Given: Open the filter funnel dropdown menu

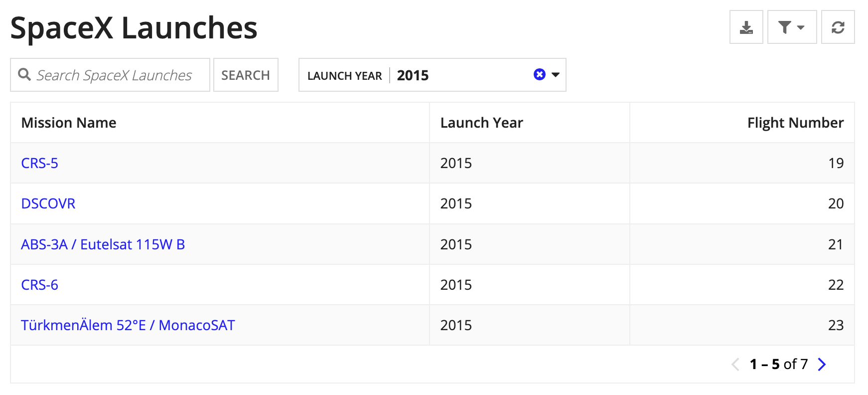Looking at the screenshot, I should [792, 27].
